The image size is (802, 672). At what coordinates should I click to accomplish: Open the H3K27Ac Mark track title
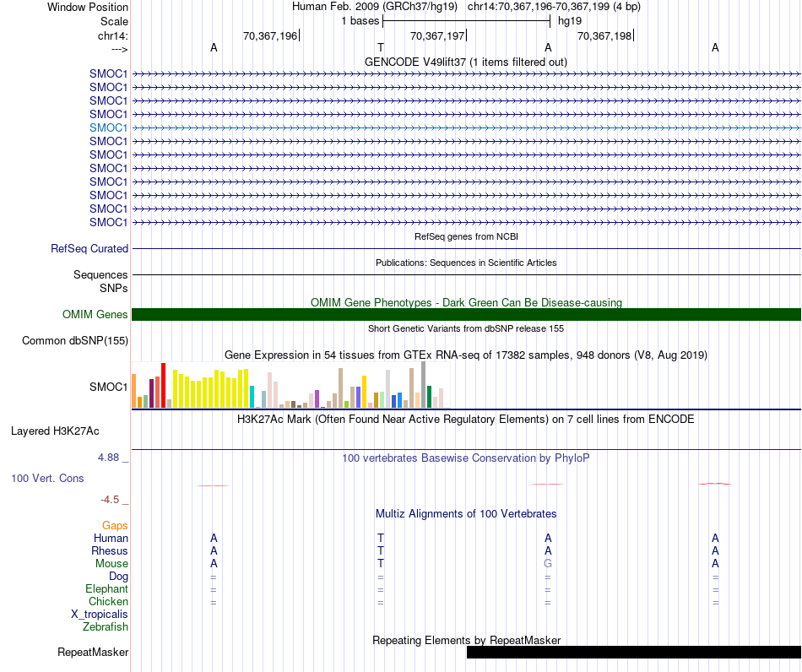pyautogui.click(x=465, y=420)
